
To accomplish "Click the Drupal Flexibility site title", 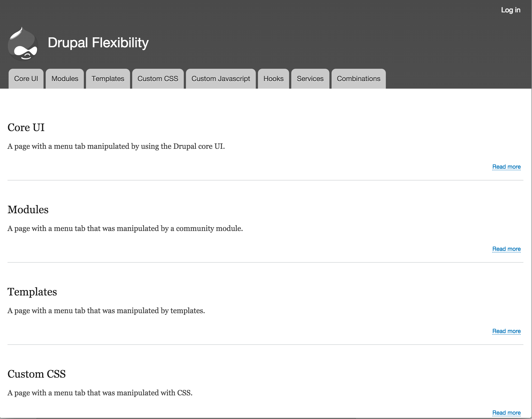I will coord(98,42).
